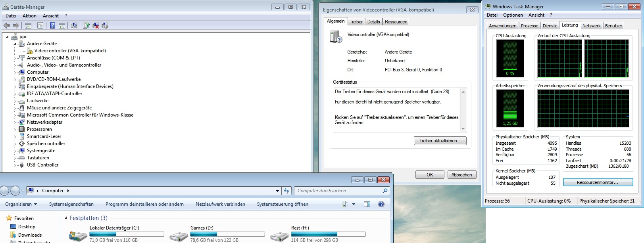Switch to the Dienste tab in Task-Manager
Screen dimensions: 644x243
[550, 26]
